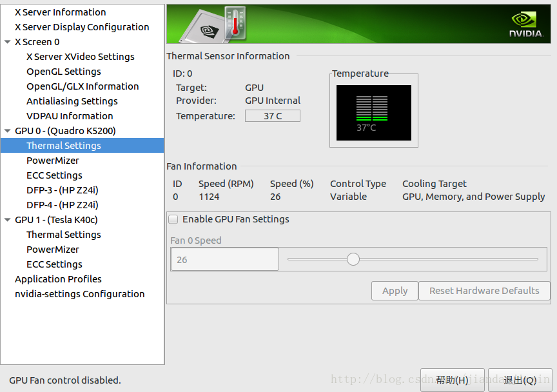Click the Cooling Target column header
The height and width of the screenshot is (392, 557).
[434, 184]
